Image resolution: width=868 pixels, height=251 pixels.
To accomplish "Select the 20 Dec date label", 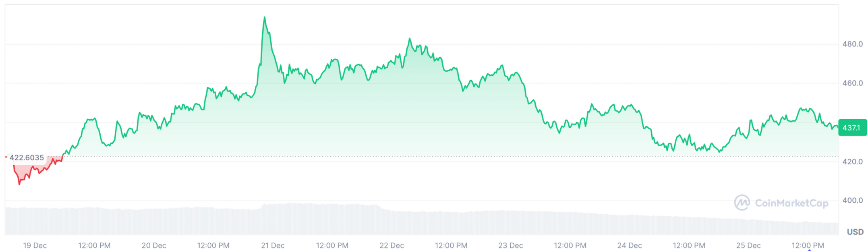I will 154,245.
